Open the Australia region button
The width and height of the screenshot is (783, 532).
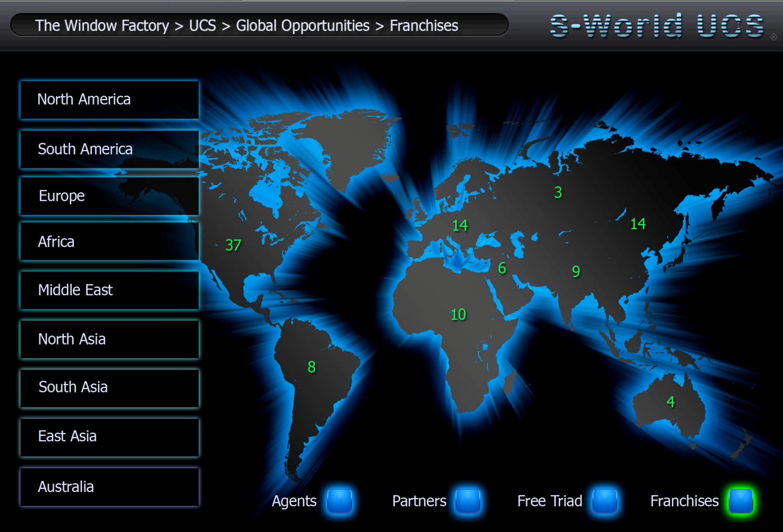[110, 487]
